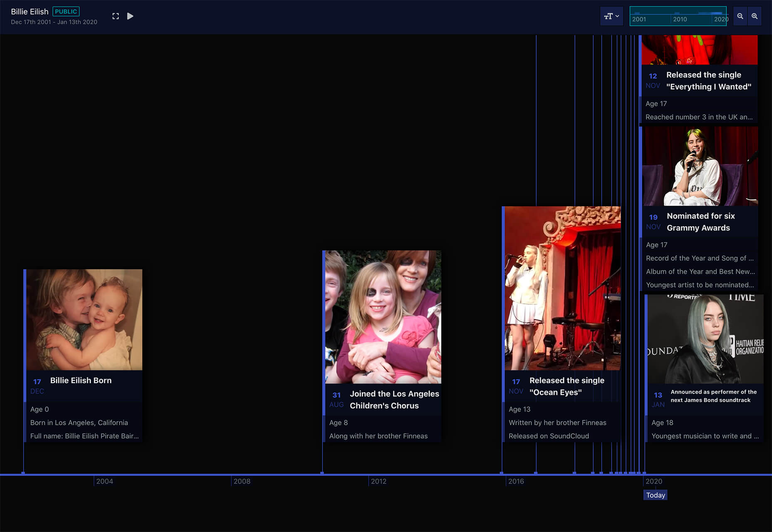
Task: Open the James Bond announcement photo
Action: (705, 339)
